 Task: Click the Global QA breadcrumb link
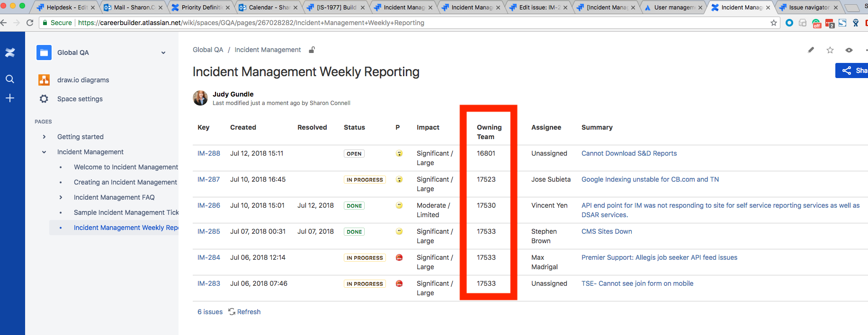click(x=208, y=50)
